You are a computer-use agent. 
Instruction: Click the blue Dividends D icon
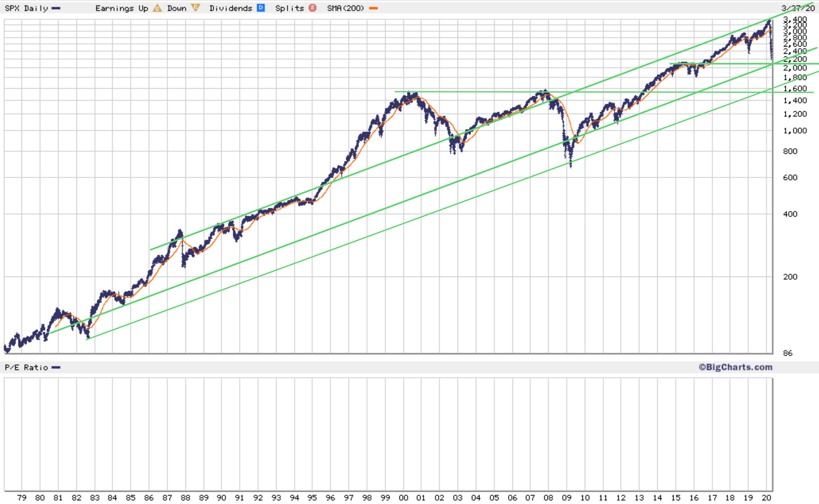click(261, 8)
